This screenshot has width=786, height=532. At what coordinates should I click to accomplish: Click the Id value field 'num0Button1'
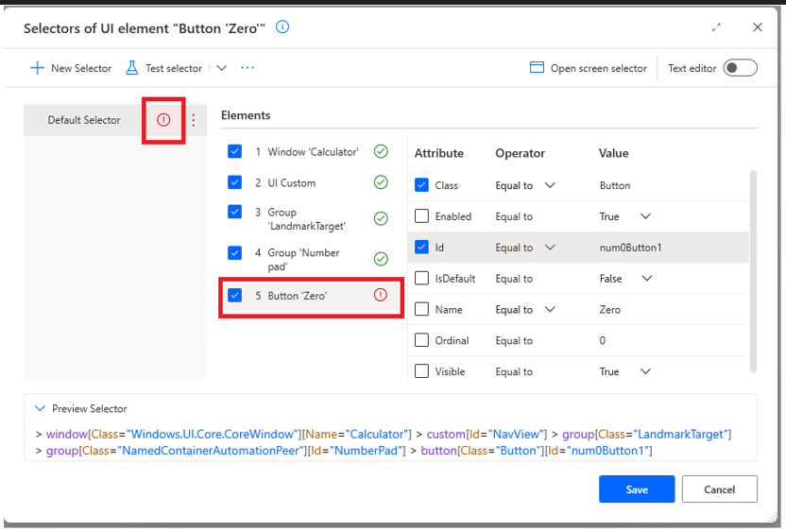click(631, 248)
